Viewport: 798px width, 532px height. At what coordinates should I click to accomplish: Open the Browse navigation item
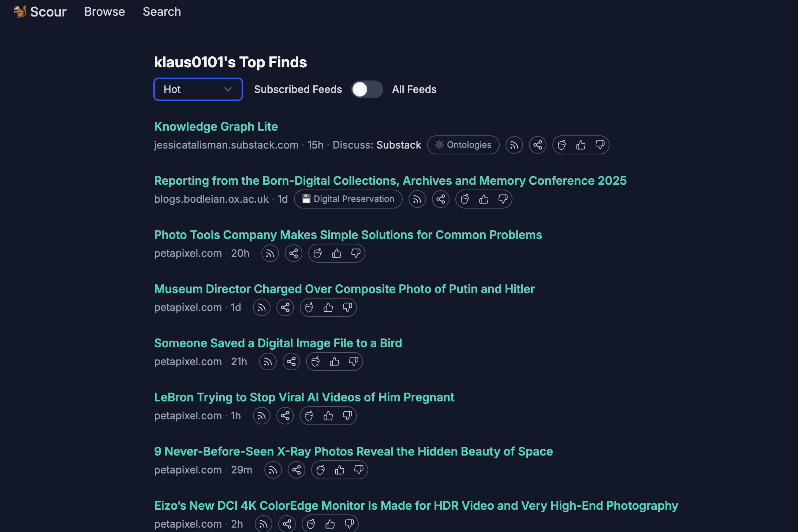coord(105,12)
